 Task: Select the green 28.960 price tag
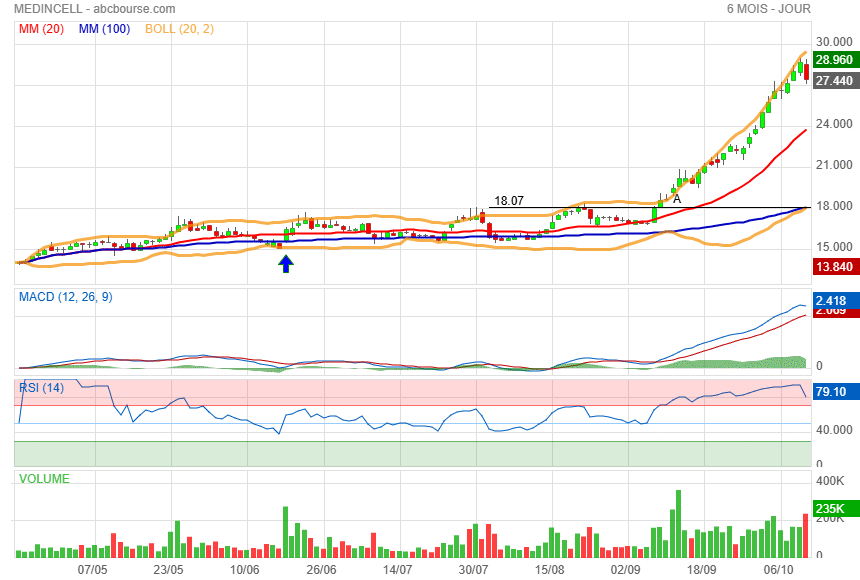(x=833, y=60)
